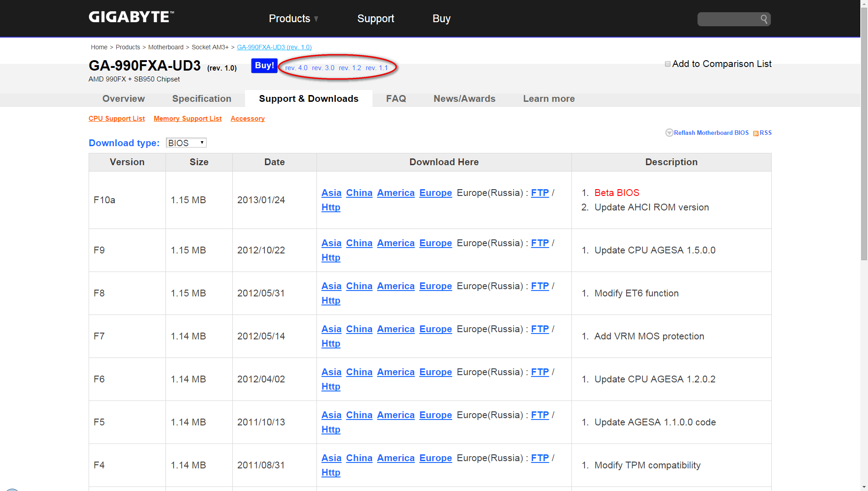
Task: Open the Download type BIOS dropdown
Action: coord(186,143)
